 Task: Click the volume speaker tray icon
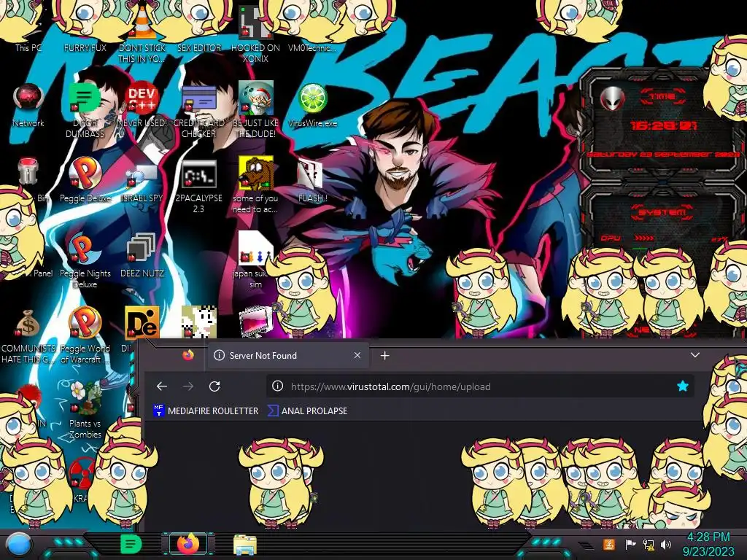665,544
